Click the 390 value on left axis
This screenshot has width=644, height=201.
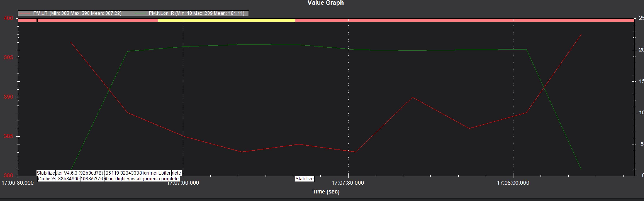(x=8, y=97)
